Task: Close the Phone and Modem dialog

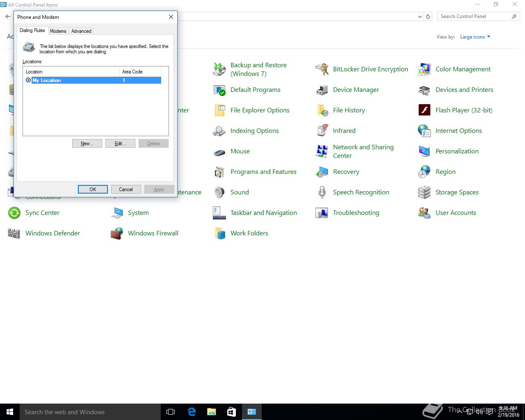Action: [171, 17]
